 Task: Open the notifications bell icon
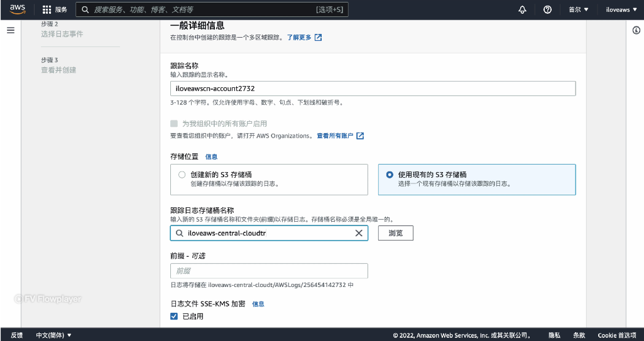click(523, 10)
